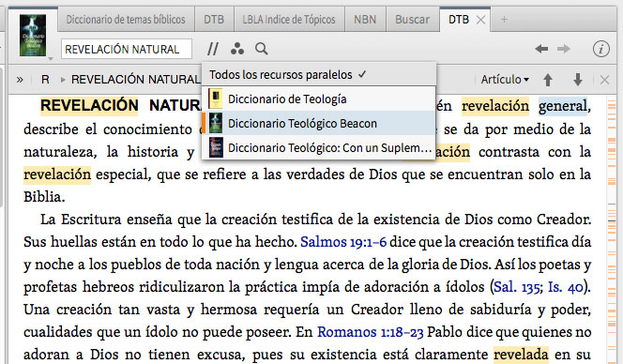Open the Sal. 135 reference link

(517, 286)
